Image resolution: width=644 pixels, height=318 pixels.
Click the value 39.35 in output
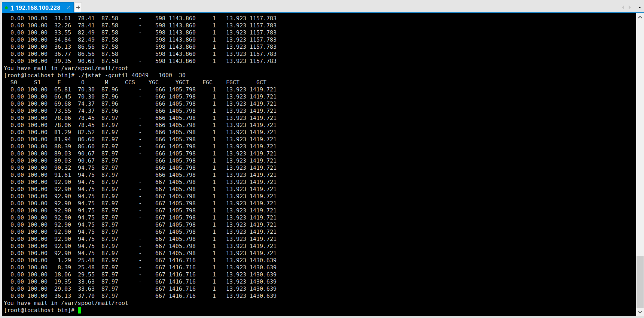62,61
